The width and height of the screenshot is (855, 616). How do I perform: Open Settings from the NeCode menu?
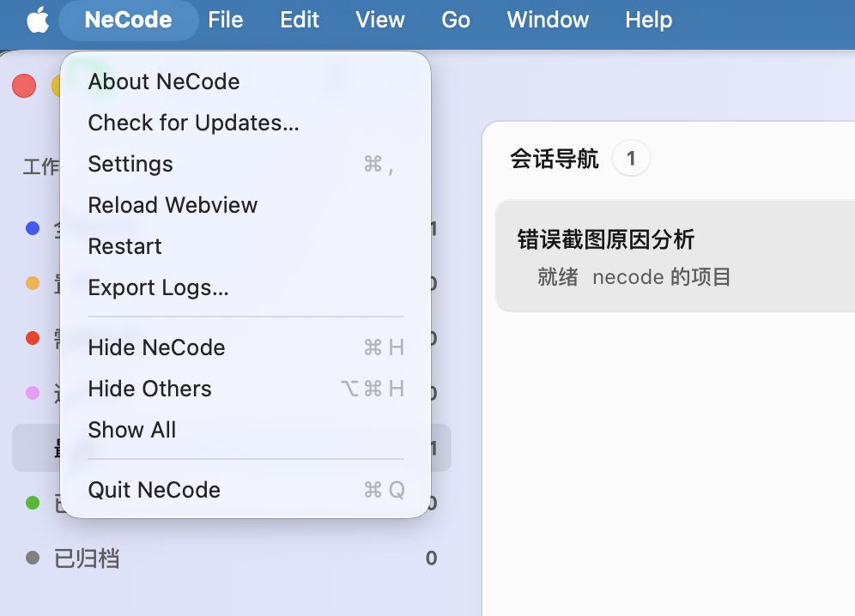tap(246, 164)
